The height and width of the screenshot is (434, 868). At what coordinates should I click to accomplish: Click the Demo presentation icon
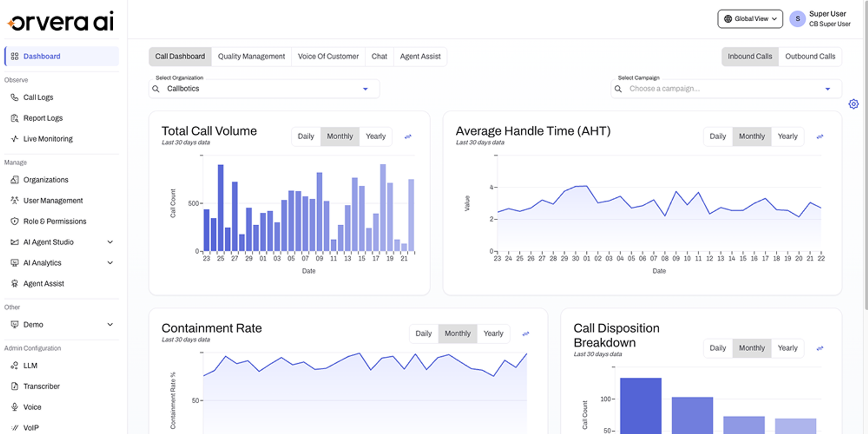(15, 324)
